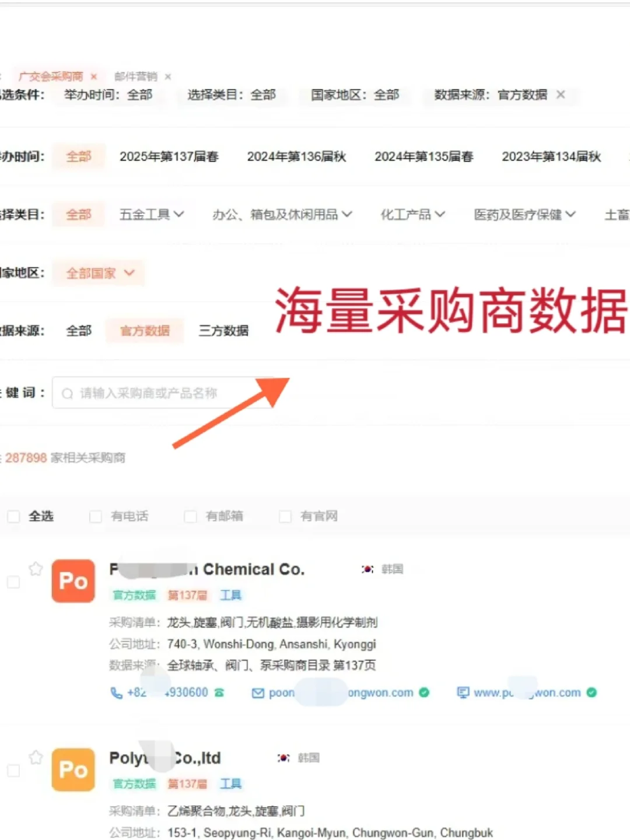Click the website monitor icon next to www link
This screenshot has width=630, height=840.
(463, 692)
